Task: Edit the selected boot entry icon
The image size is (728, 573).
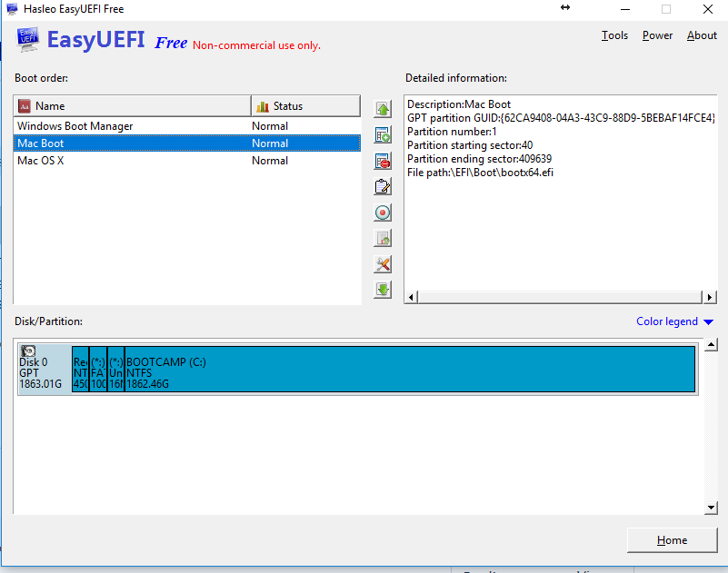Action: [383, 187]
